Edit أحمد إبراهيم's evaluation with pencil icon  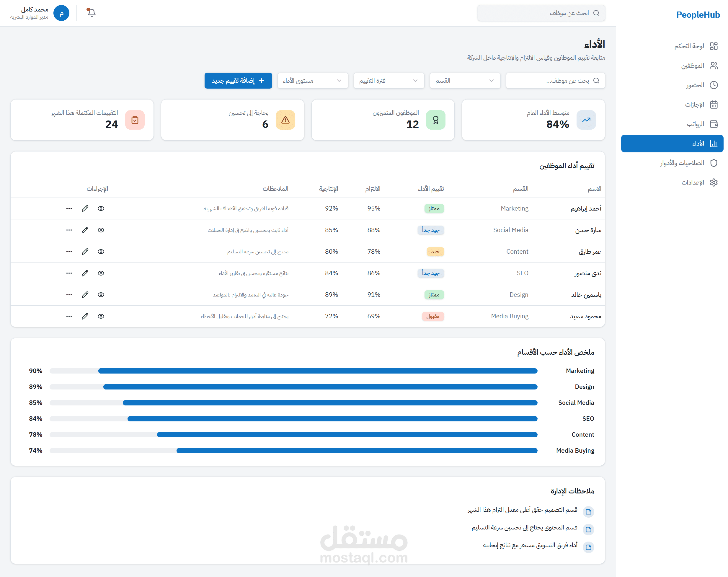click(85, 208)
